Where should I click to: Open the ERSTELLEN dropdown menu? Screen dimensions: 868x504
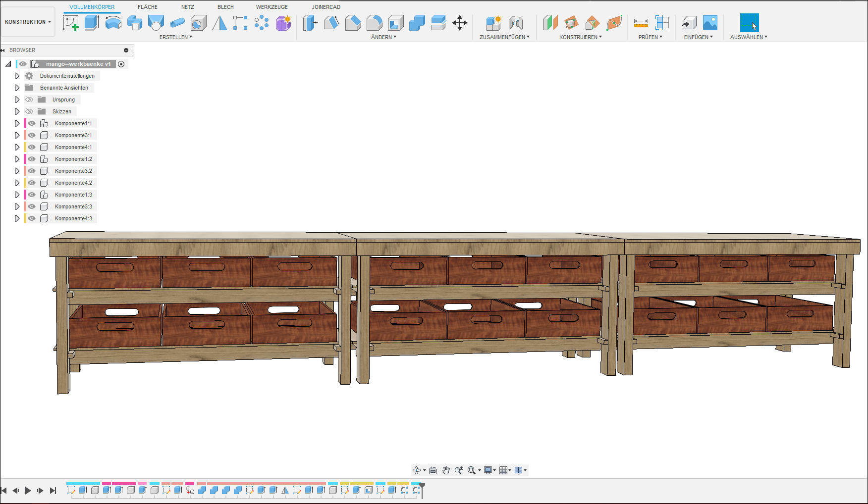click(176, 37)
